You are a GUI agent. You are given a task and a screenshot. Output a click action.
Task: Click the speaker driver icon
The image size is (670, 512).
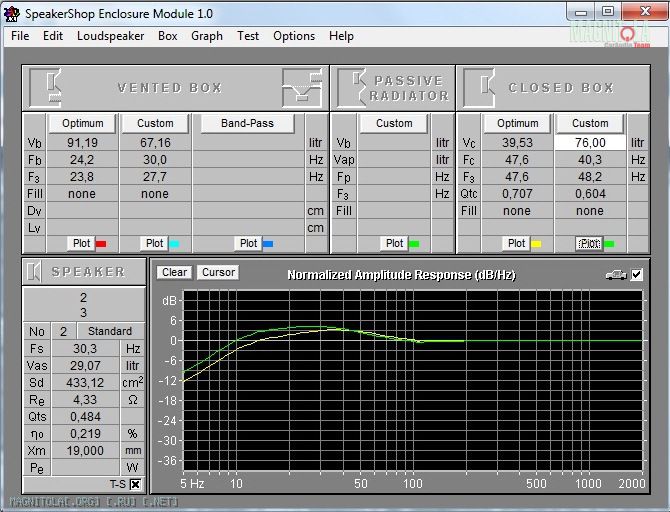click(x=33, y=271)
